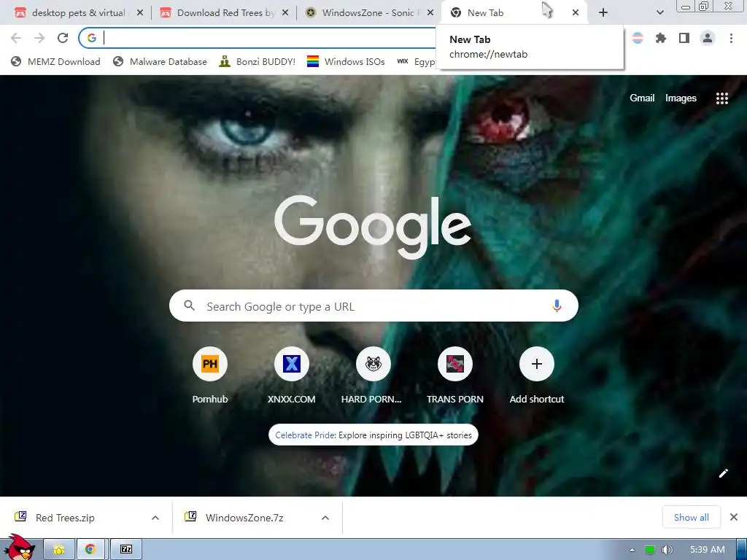Customize this page pencil icon

point(724,472)
